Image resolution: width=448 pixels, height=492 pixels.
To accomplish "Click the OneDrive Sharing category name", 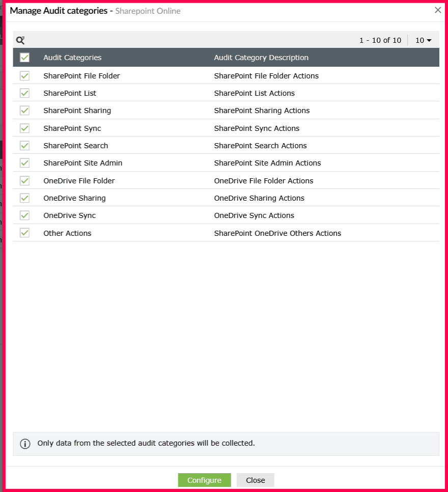I will [x=74, y=198].
